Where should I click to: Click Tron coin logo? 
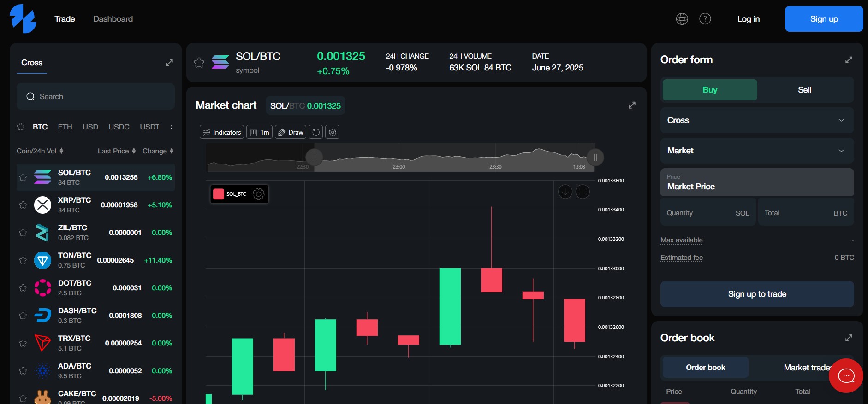click(x=42, y=343)
